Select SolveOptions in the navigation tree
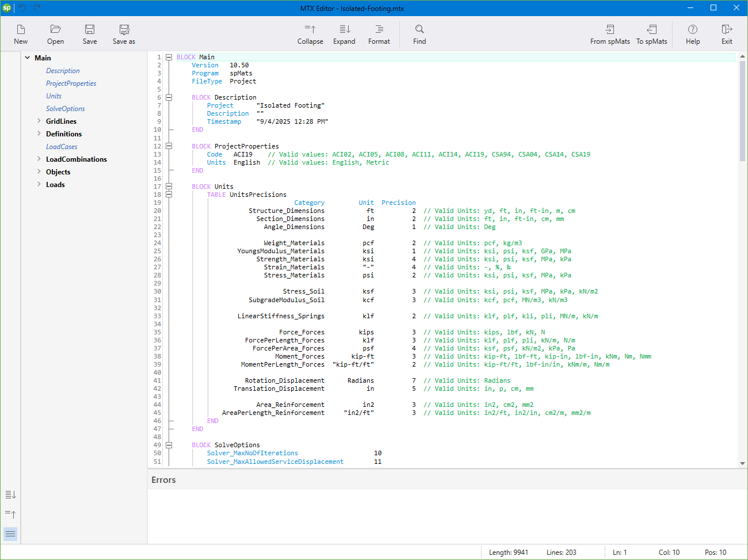 point(65,108)
